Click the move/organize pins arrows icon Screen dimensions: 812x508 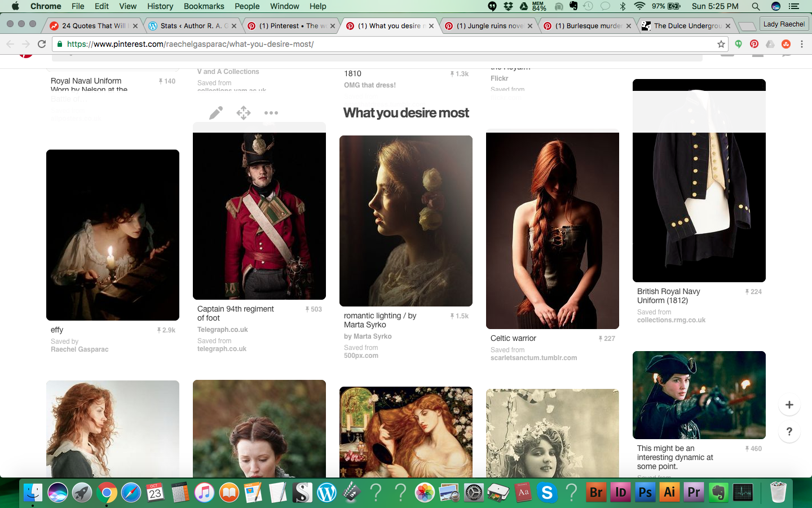[x=244, y=113]
